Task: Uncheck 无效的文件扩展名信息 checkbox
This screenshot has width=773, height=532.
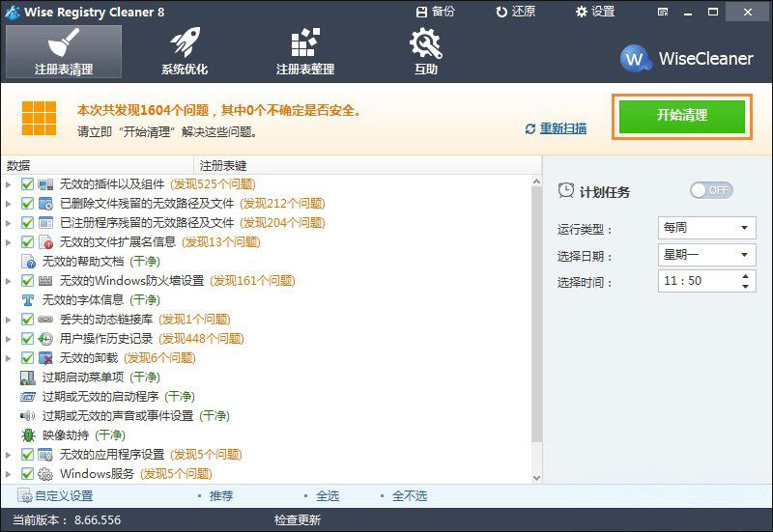Action: (x=27, y=242)
